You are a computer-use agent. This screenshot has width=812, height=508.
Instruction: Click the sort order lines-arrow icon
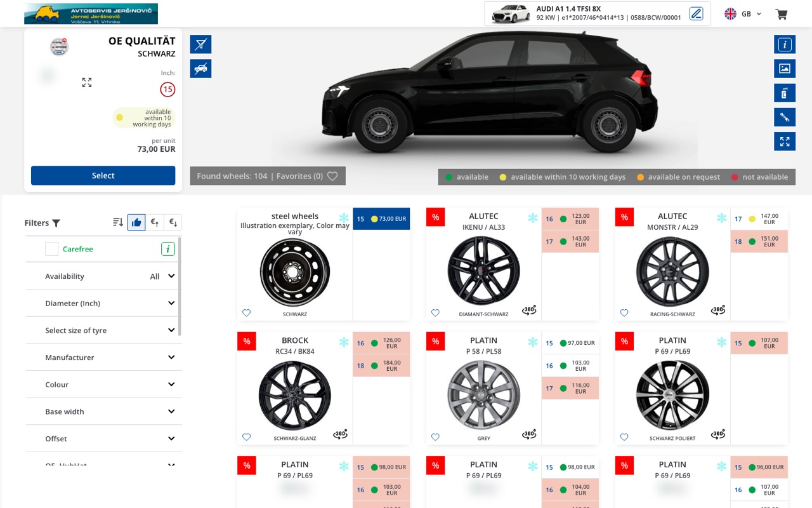(118, 222)
